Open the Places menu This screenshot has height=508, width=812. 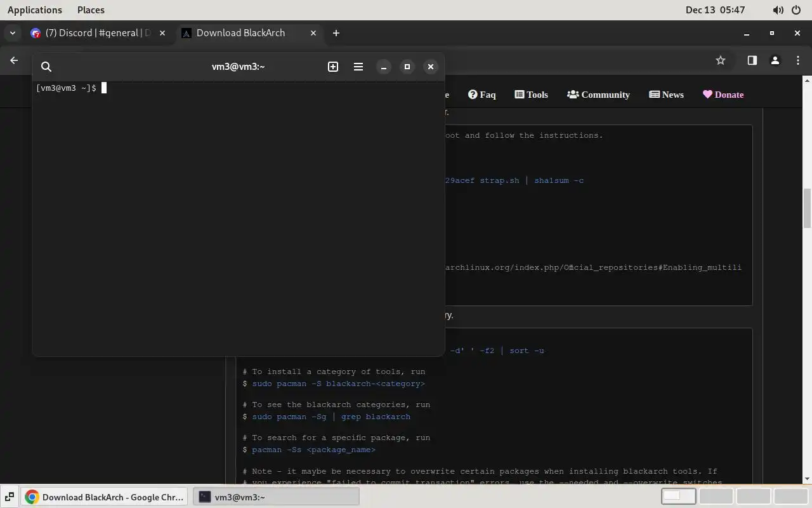[91, 10]
